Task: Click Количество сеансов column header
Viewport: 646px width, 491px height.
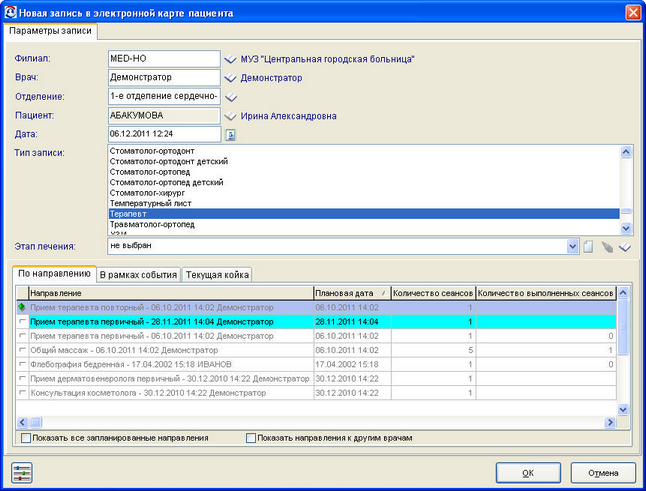Action: (433, 293)
